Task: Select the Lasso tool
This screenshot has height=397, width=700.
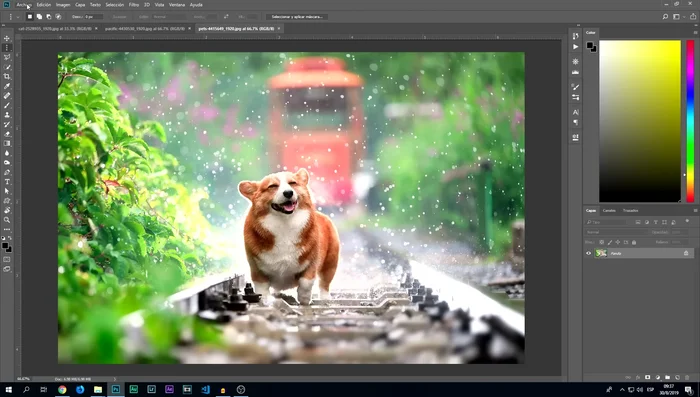Action: pos(7,58)
